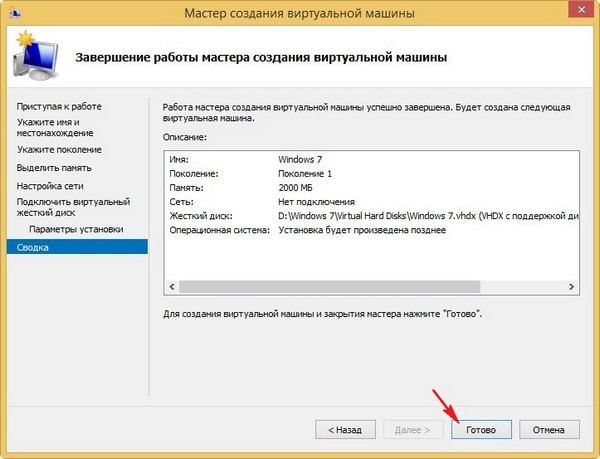Switch to the "Выделить память" step
This screenshot has height=459, width=600.
click(x=54, y=169)
